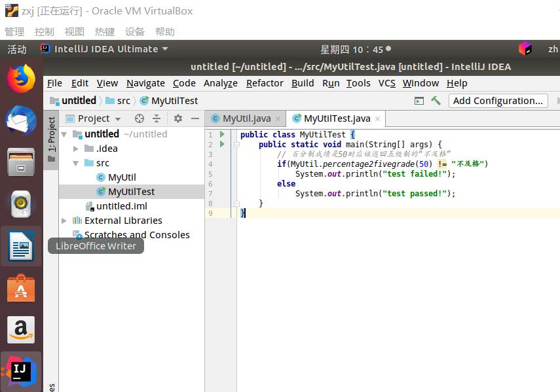Run main method via line 2 gutter arrow
The width and height of the screenshot is (560, 392).
point(222,144)
